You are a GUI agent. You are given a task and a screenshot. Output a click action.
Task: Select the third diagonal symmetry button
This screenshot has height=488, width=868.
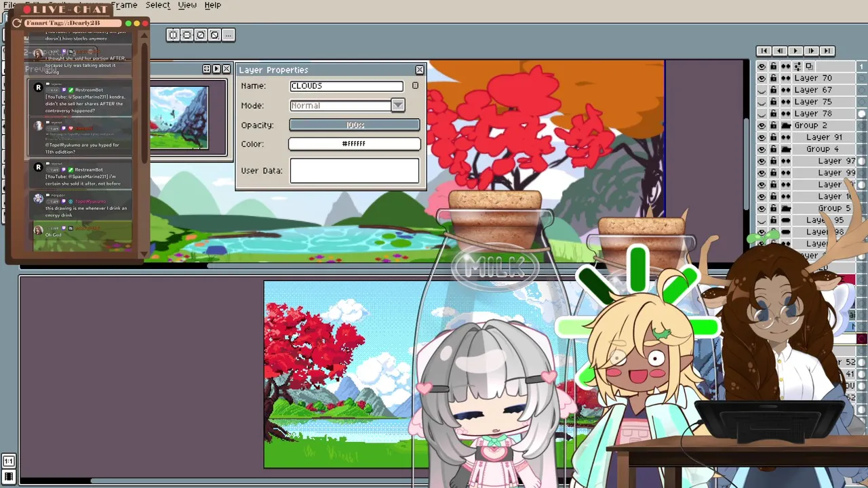200,35
